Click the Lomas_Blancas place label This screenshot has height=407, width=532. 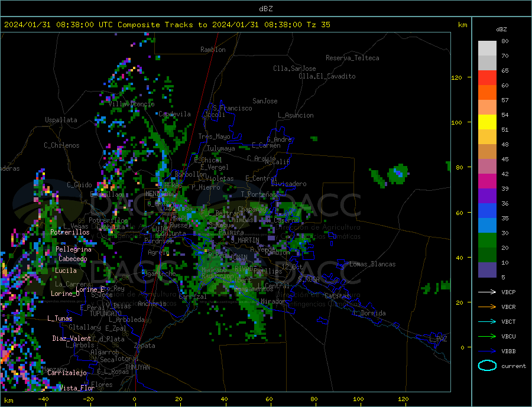(372, 264)
